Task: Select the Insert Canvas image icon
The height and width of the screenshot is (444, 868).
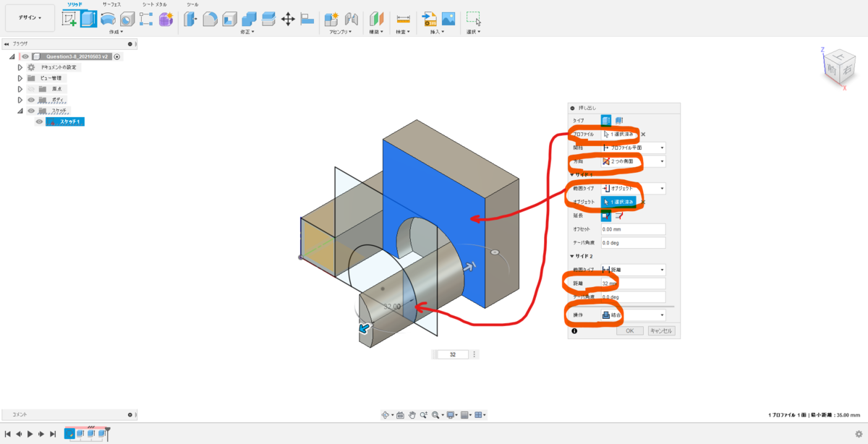Action: [448, 19]
